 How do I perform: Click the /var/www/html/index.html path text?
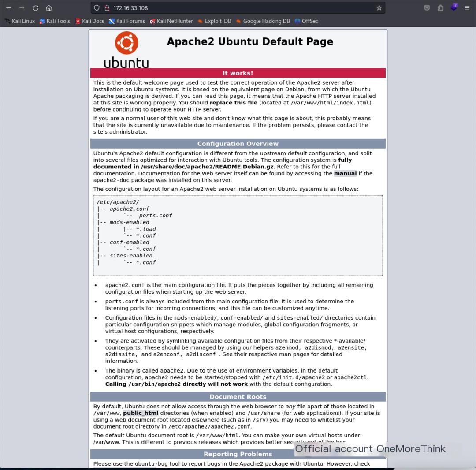329,103
